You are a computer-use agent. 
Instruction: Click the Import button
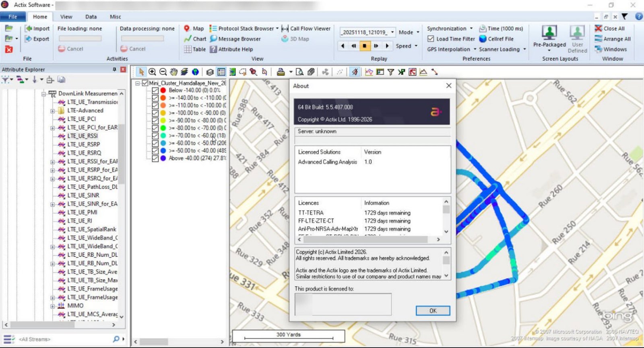point(37,29)
